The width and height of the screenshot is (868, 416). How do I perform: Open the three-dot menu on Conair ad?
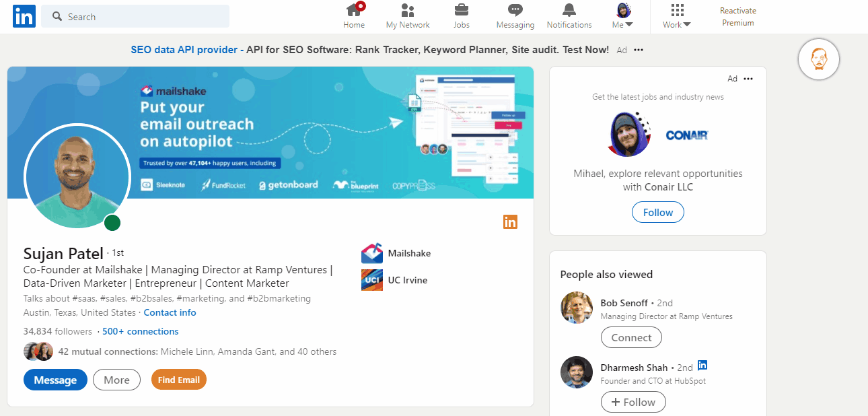[748, 79]
